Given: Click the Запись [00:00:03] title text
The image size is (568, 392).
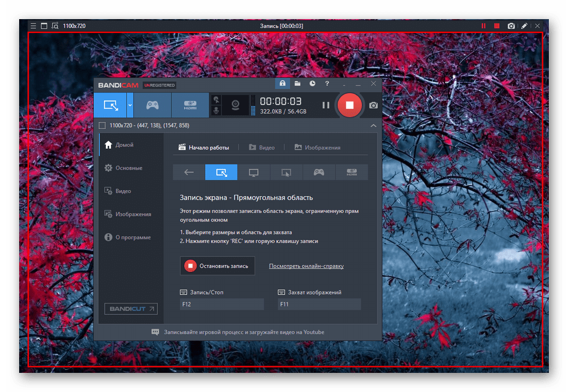Looking at the screenshot, I should point(282,26).
